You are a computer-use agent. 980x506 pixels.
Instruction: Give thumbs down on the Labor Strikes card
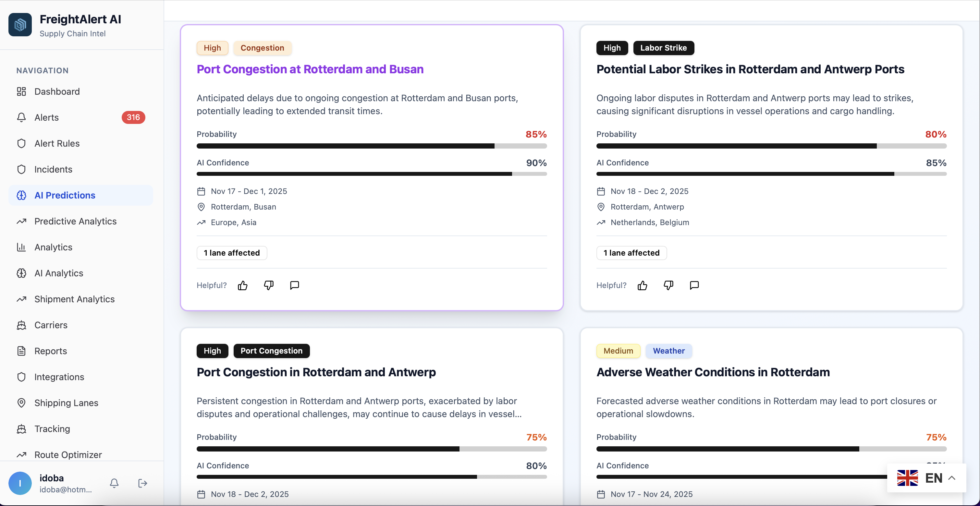click(668, 285)
